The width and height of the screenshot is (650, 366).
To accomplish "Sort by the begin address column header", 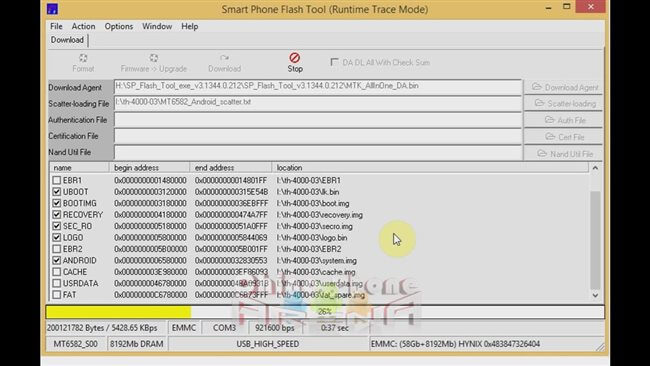I will pyautogui.click(x=150, y=168).
